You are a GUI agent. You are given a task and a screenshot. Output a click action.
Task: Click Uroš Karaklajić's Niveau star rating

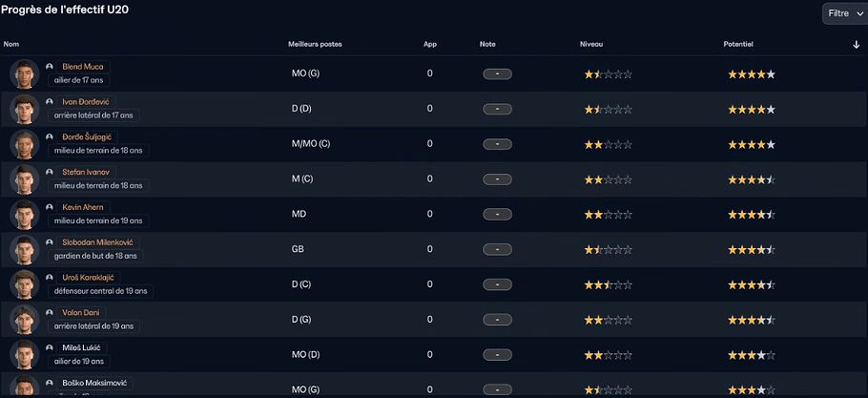(x=608, y=285)
